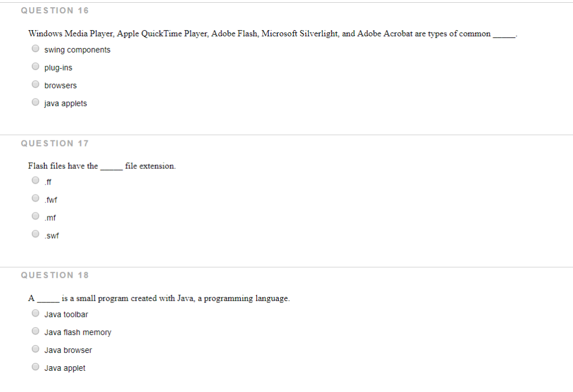Click the QUESTION 17 heading
Image resolution: width=573 pixels, height=392 pixels.
point(54,143)
